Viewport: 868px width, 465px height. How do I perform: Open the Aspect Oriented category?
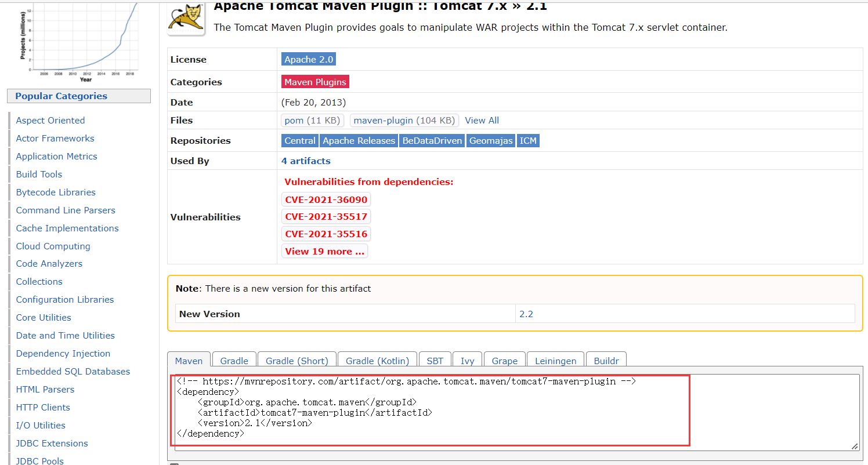click(50, 121)
